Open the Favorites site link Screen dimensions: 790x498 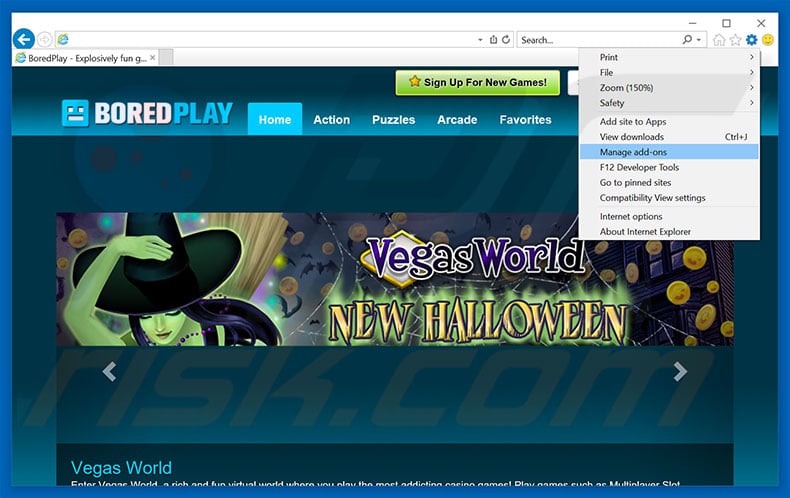(525, 119)
